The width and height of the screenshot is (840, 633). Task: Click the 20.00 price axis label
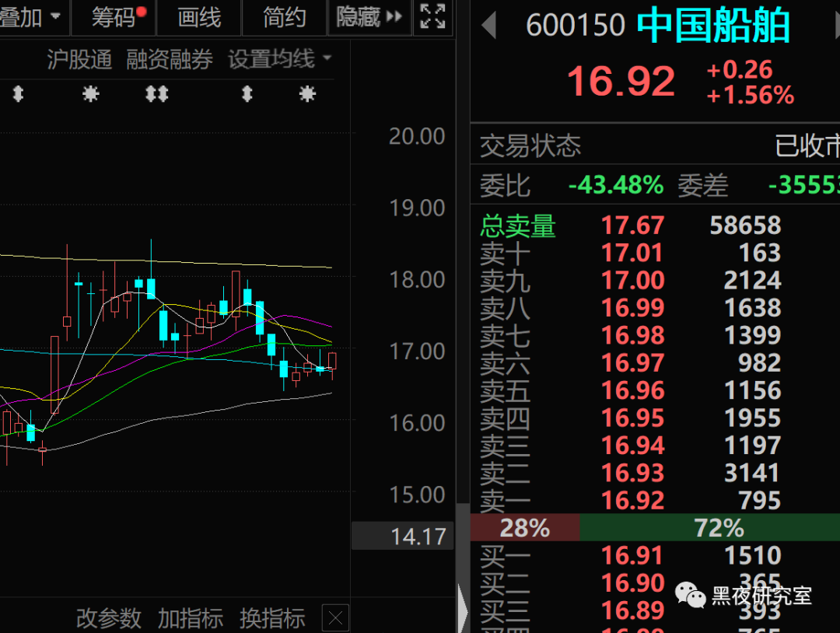[417, 136]
